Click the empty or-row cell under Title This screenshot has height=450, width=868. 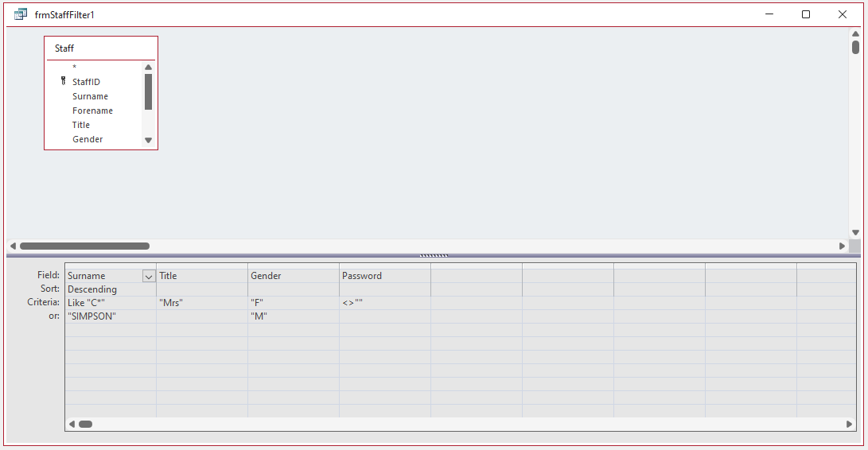[202, 316]
